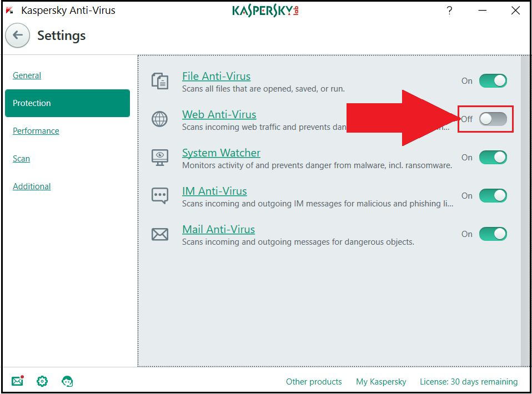Select the General settings tab

tap(27, 75)
